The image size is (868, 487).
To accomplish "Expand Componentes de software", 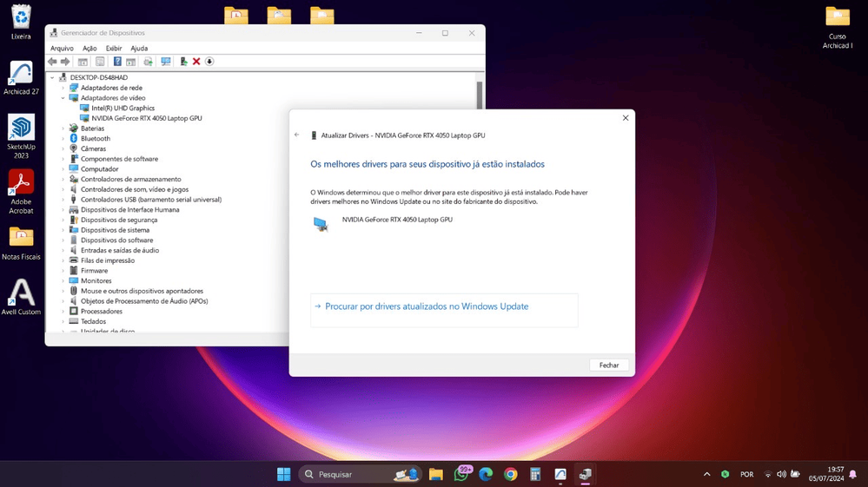I will [63, 159].
